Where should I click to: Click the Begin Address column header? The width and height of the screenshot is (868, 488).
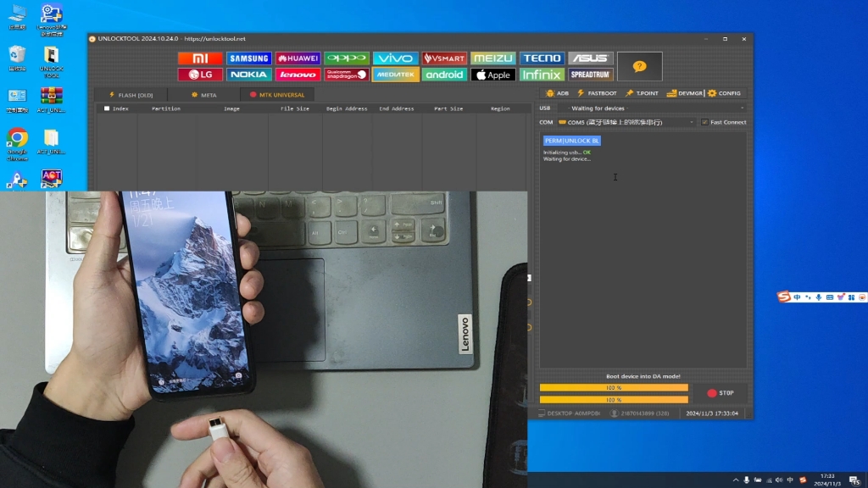click(347, 108)
